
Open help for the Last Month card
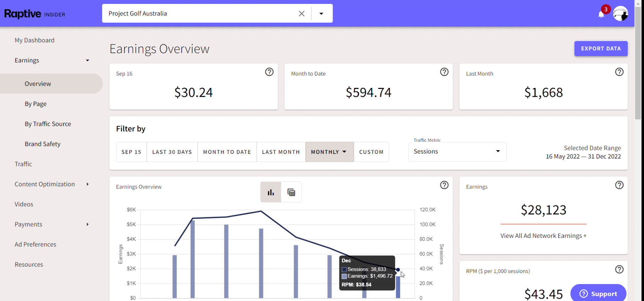tap(619, 72)
